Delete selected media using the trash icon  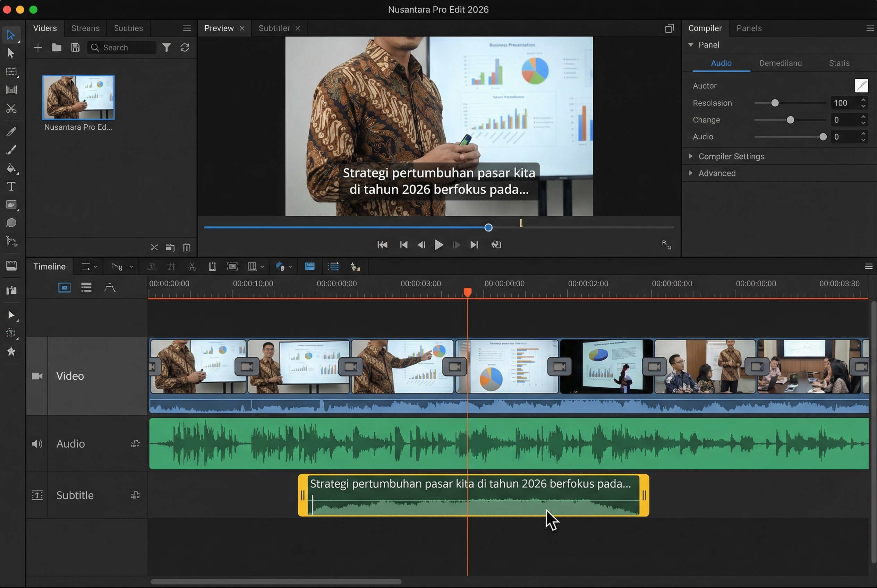(x=187, y=248)
